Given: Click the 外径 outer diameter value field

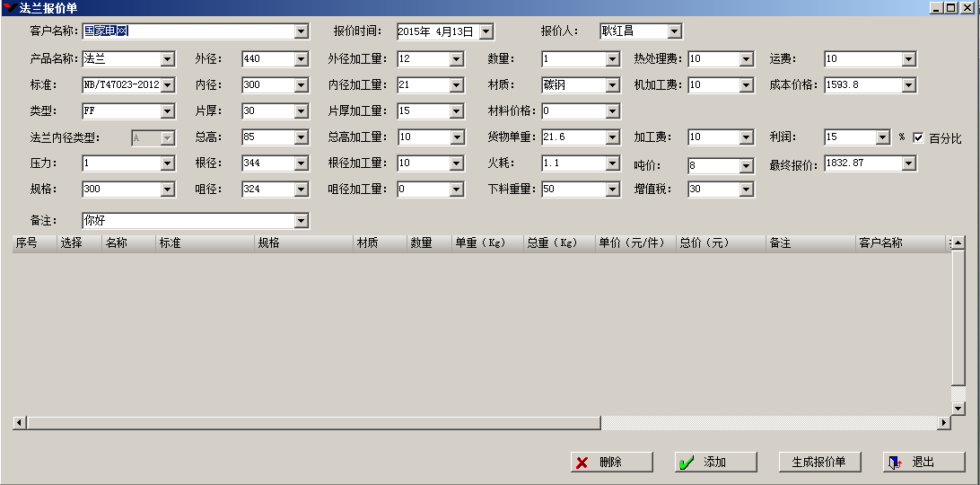Looking at the screenshot, I should (x=267, y=59).
